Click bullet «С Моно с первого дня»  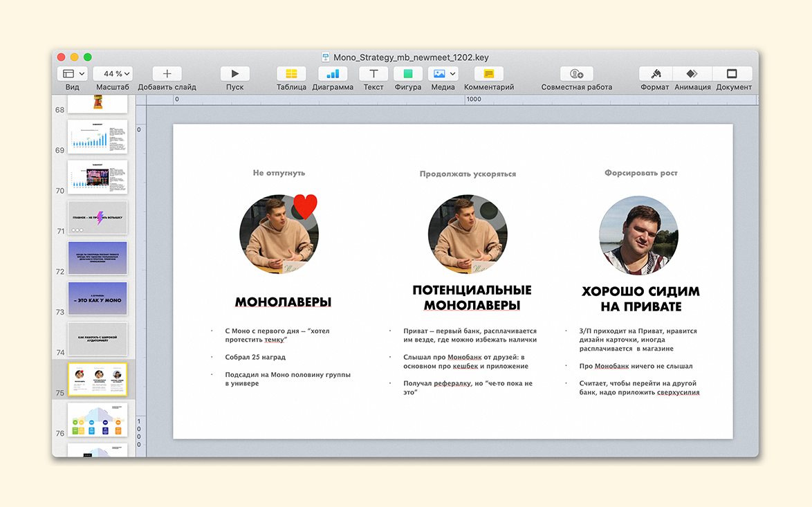coord(277,335)
